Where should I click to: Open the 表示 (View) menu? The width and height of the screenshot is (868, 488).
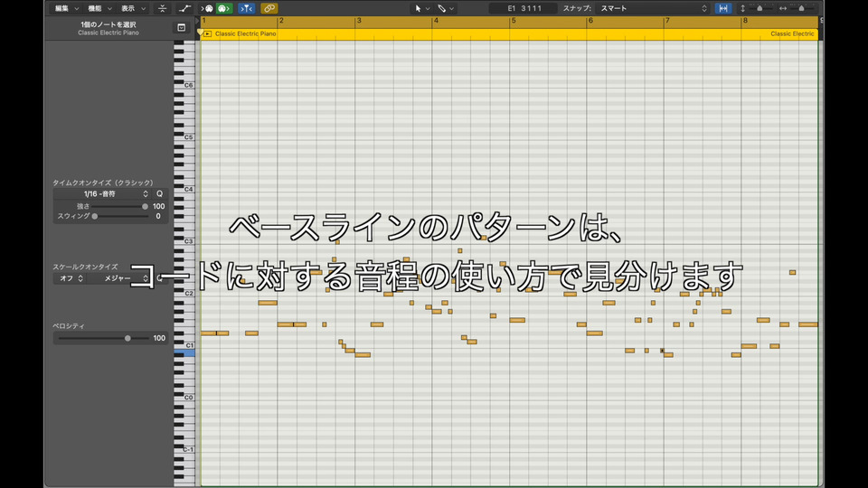[x=133, y=8]
